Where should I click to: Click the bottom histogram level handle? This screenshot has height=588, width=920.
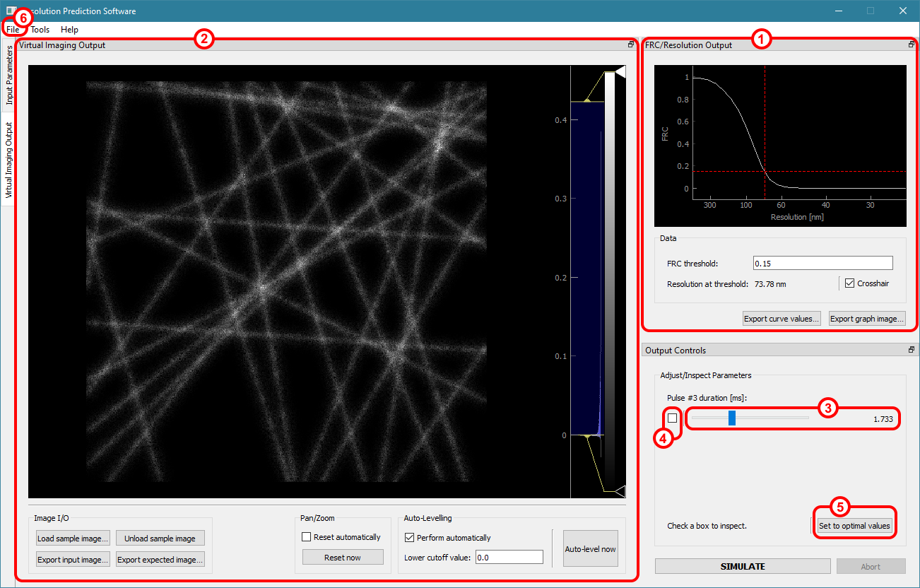coord(620,490)
